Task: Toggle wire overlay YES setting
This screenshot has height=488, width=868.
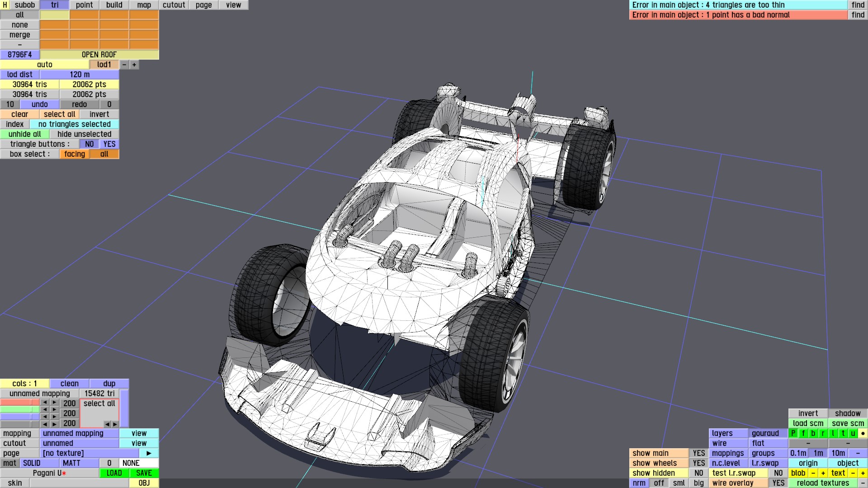Action: 778,483
